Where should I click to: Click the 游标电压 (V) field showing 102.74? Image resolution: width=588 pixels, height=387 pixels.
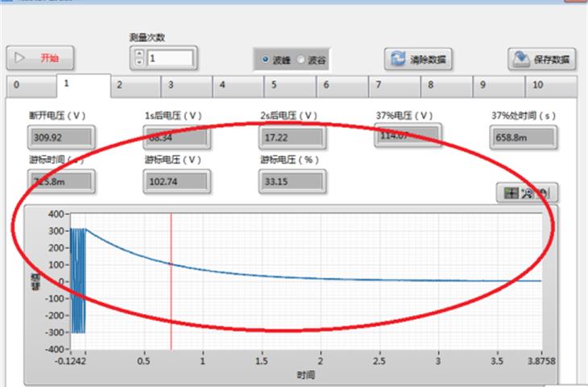[177, 182]
